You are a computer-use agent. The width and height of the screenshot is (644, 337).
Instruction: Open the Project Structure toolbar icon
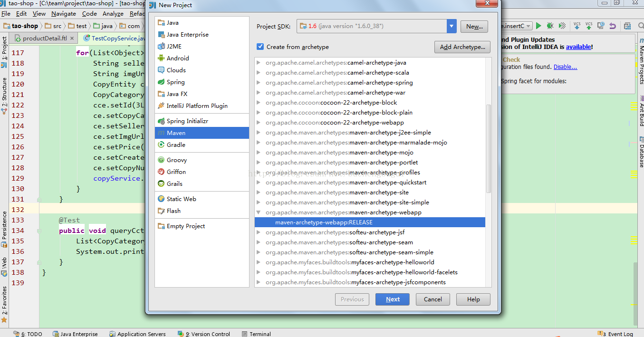[627, 26]
